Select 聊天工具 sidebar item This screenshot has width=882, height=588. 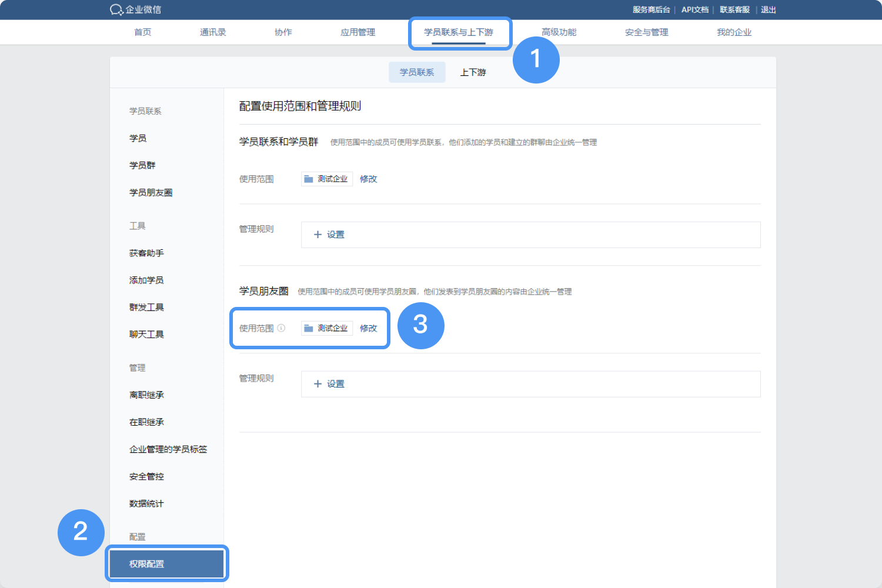click(146, 335)
